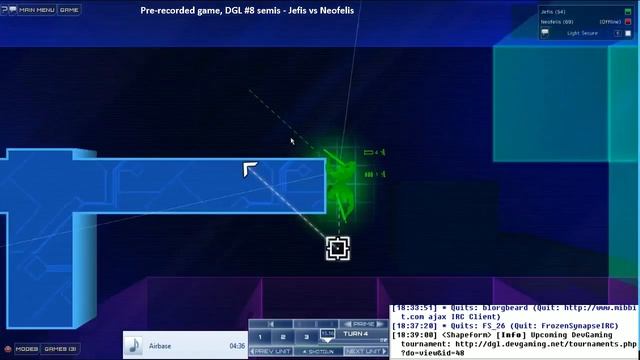
Task: Click the Shotgun unit type label
Action: [x=318, y=351]
